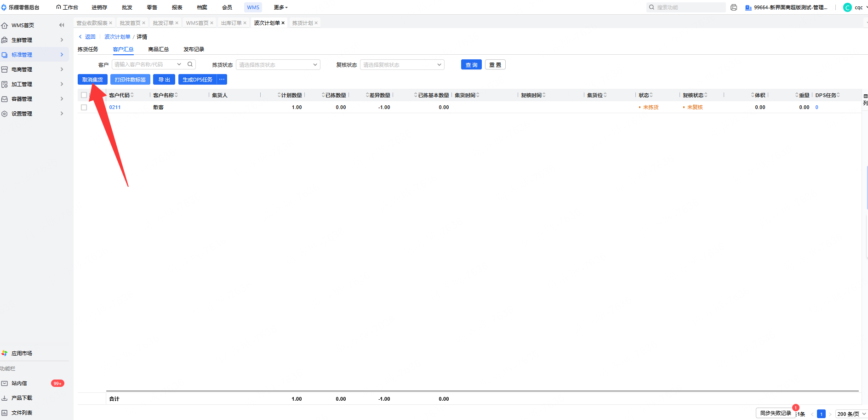Click the search magnifier in 客户 field

pyautogui.click(x=190, y=64)
